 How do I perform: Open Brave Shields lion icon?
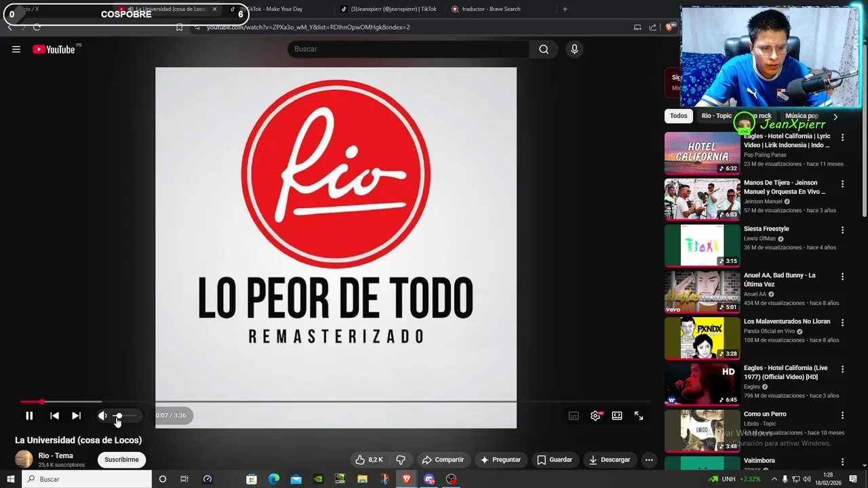669,27
